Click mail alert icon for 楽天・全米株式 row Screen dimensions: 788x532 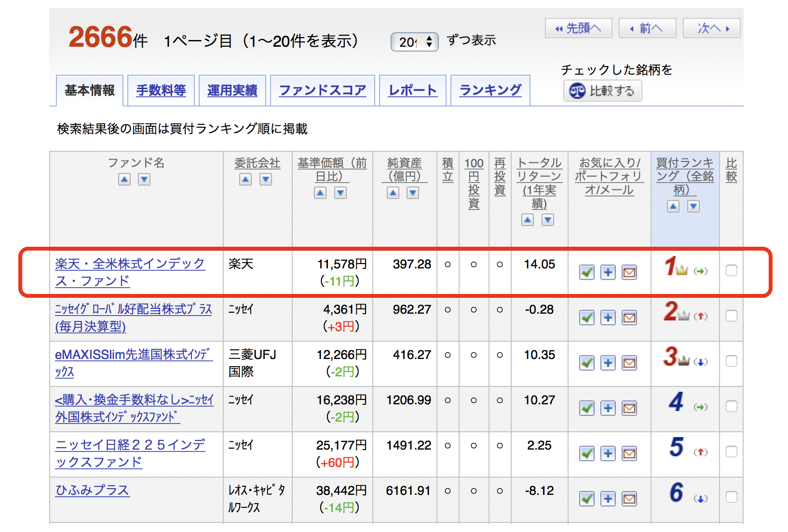tap(629, 272)
